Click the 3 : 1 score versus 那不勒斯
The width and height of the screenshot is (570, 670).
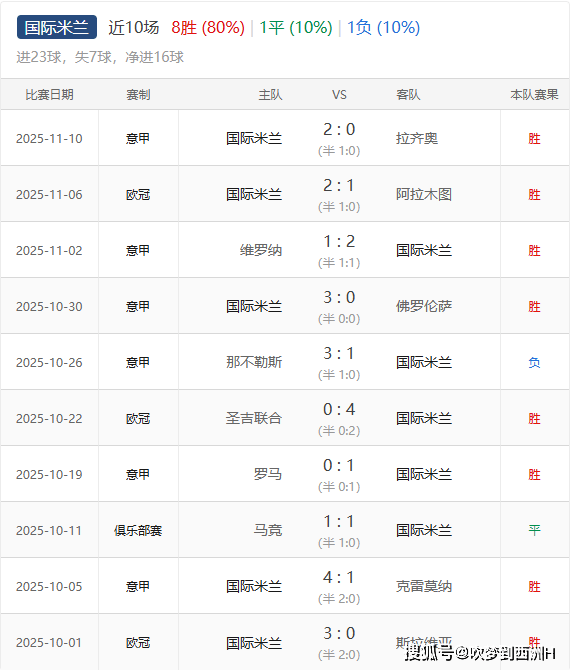pyautogui.click(x=339, y=353)
